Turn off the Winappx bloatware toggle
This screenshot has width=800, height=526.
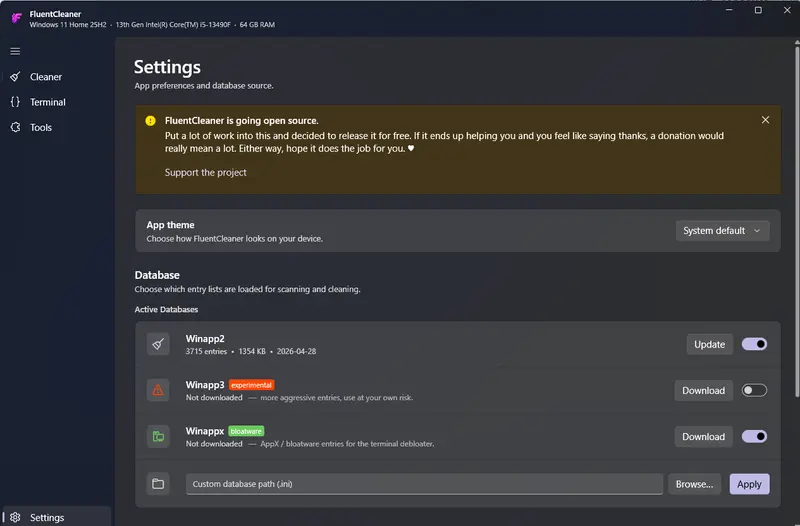[754, 437]
